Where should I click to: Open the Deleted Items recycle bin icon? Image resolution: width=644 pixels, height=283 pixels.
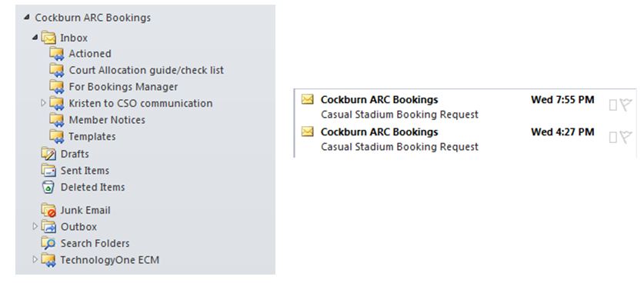coord(48,188)
